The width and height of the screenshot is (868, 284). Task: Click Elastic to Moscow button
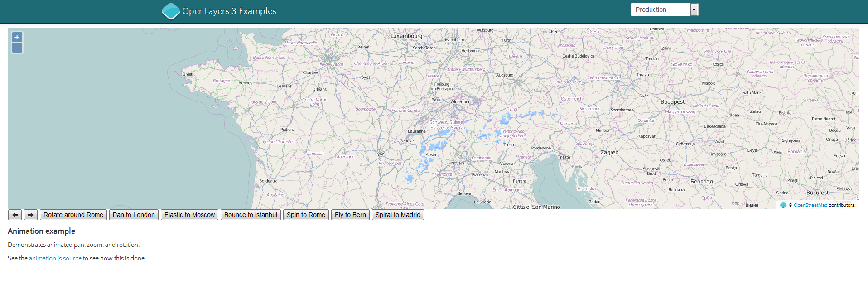189,215
